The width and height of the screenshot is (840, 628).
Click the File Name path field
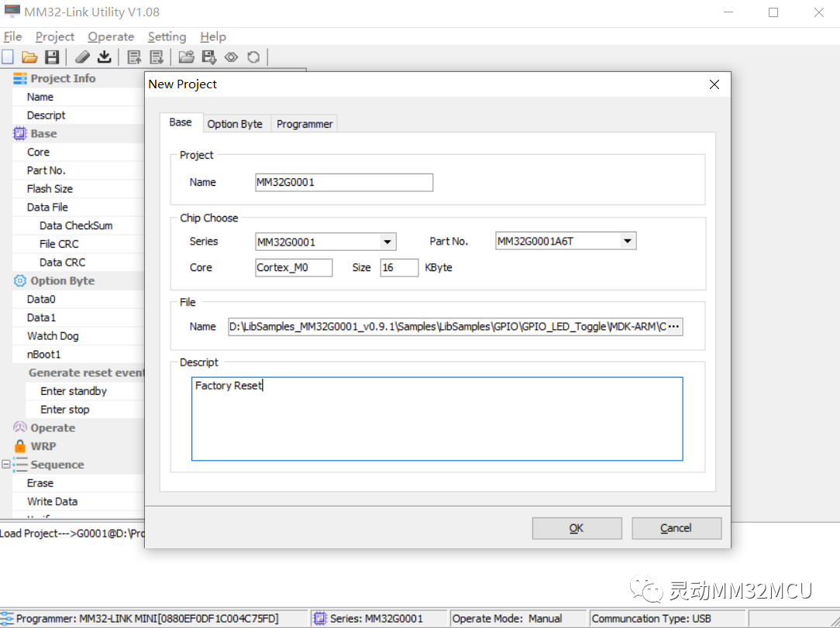447,327
